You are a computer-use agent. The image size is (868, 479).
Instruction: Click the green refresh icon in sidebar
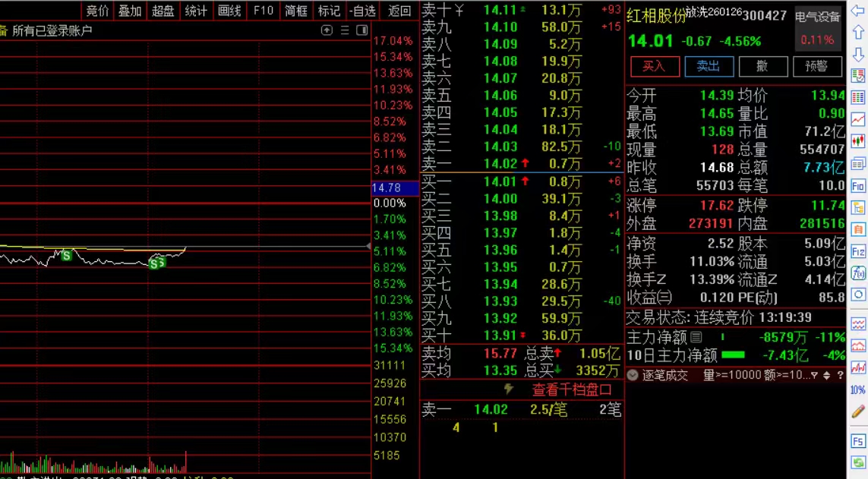tap(858, 463)
